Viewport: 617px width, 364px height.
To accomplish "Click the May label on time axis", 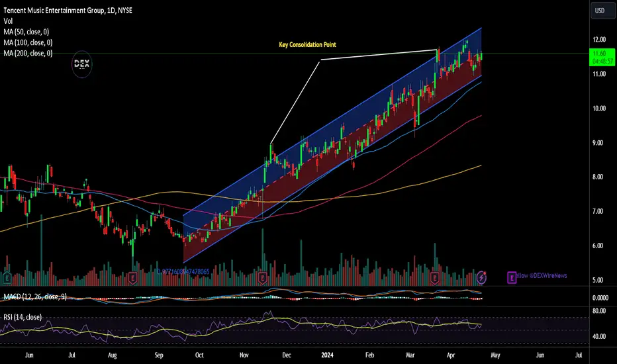I will tap(495, 355).
